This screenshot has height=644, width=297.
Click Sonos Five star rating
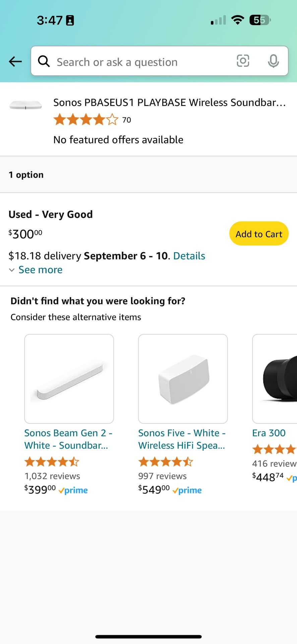click(x=166, y=462)
